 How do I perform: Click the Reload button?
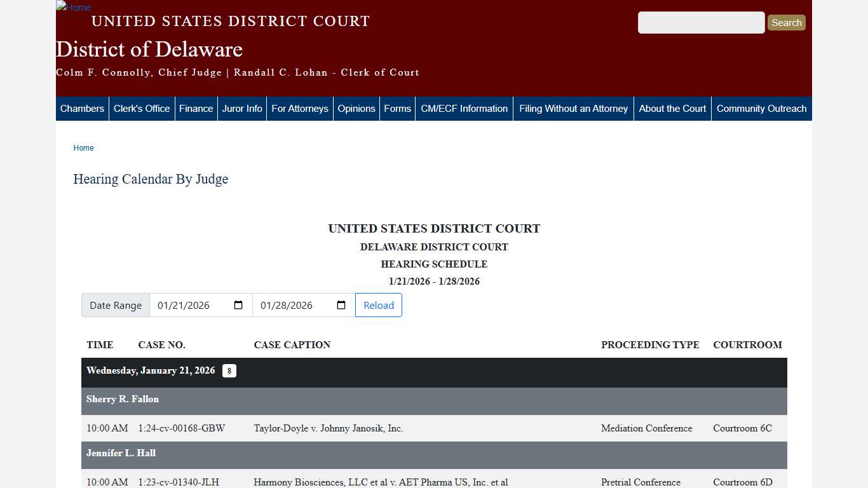click(x=378, y=305)
